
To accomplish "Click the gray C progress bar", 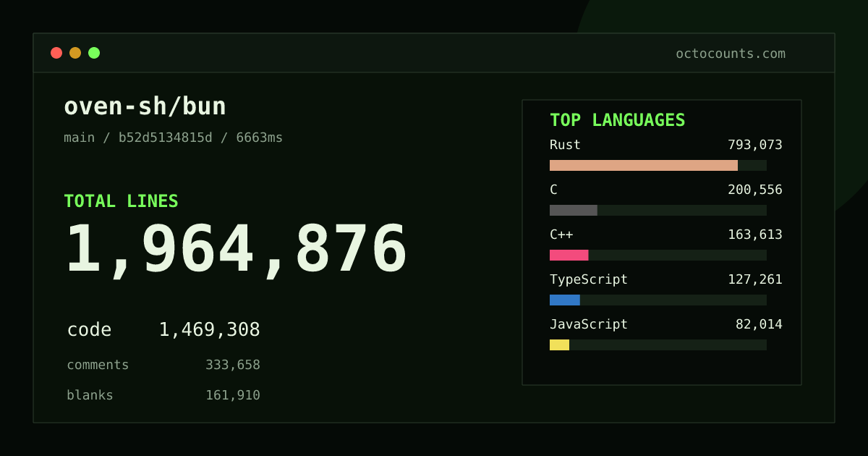I will pos(574,210).
